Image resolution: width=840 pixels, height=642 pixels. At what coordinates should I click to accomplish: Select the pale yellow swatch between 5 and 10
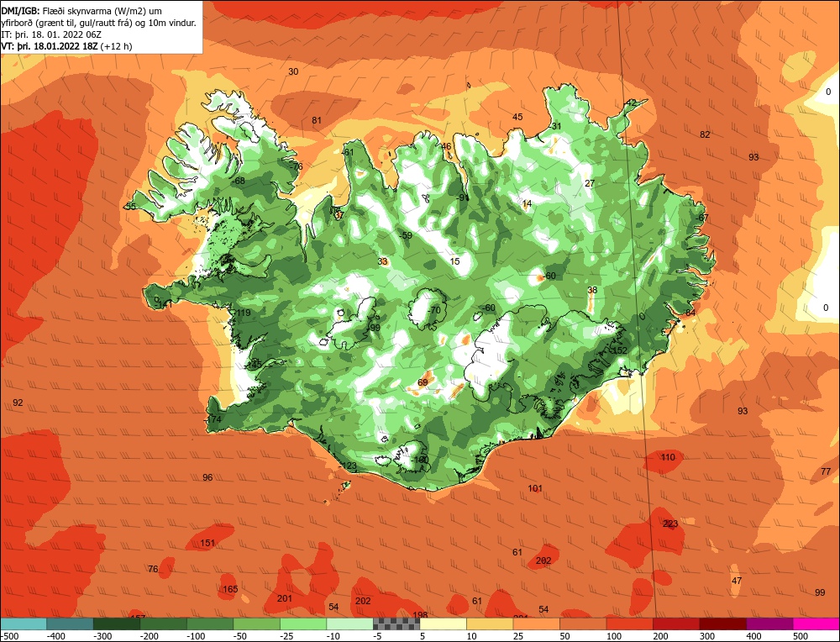pyautogui.click(x=443, y=624)
